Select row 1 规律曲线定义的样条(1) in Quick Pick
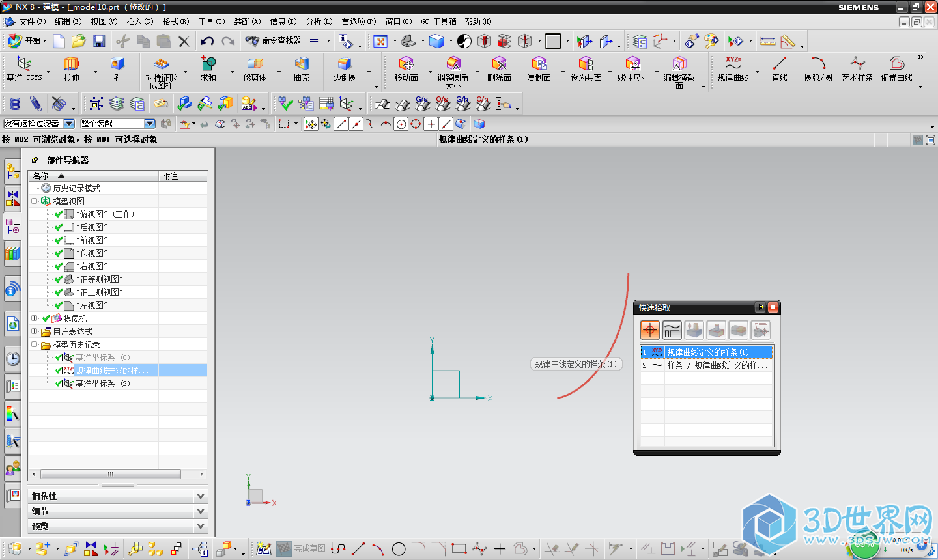Screen dimensions: 938x560 (707, 352)
